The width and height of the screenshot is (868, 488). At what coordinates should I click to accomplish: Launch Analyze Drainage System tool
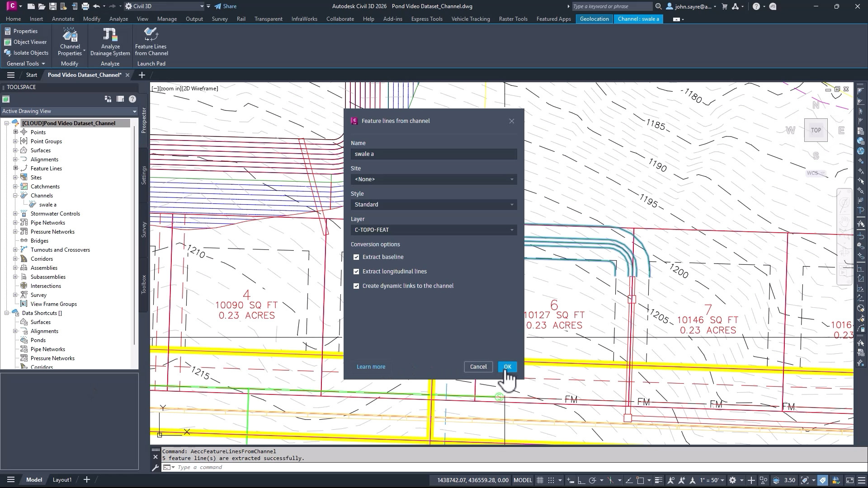(x=110, y=41)
